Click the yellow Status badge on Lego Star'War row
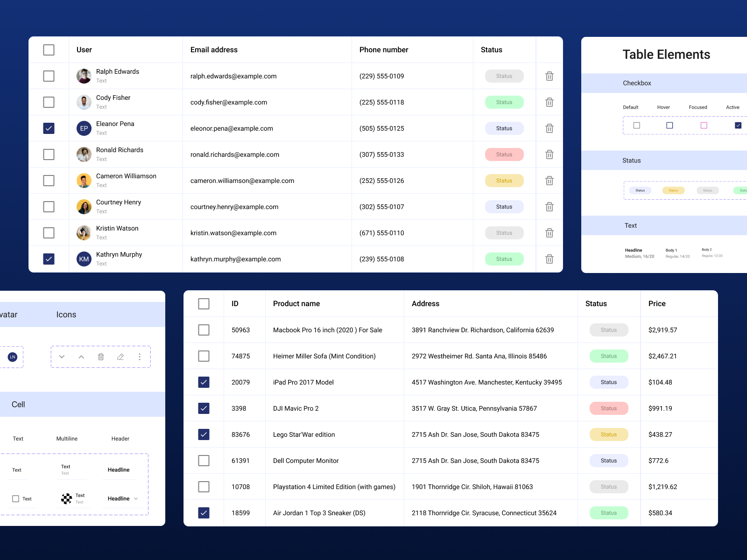The width and height of the screenshot is (747, 560). coord(608,434)
